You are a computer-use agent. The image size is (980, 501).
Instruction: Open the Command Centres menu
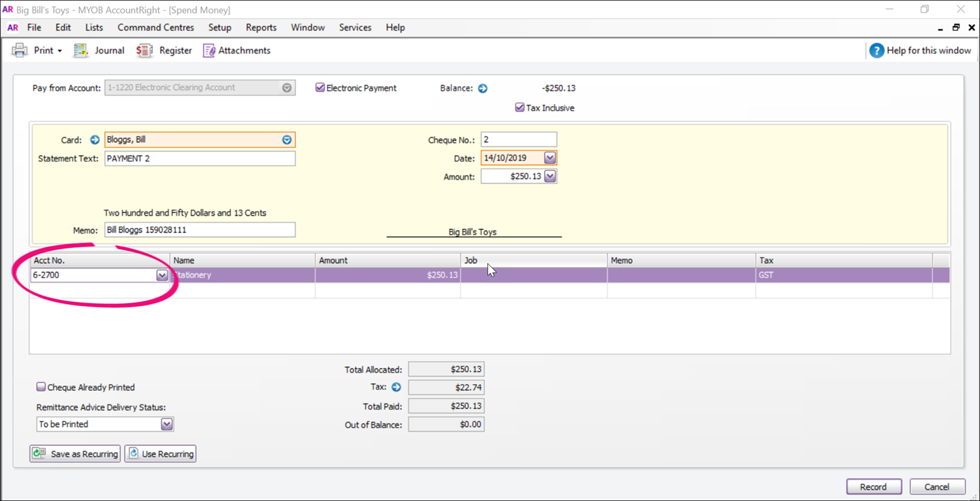(x=156, y=28)
